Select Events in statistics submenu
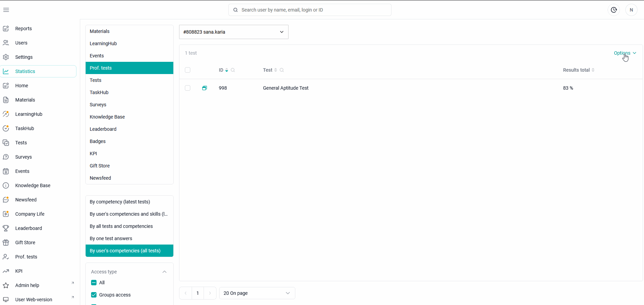 [129, 56]
